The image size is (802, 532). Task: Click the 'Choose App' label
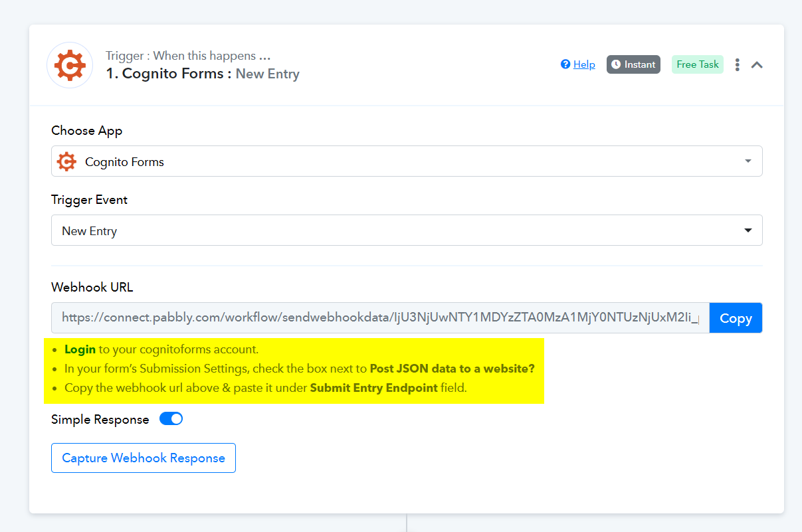coord(87,131)
